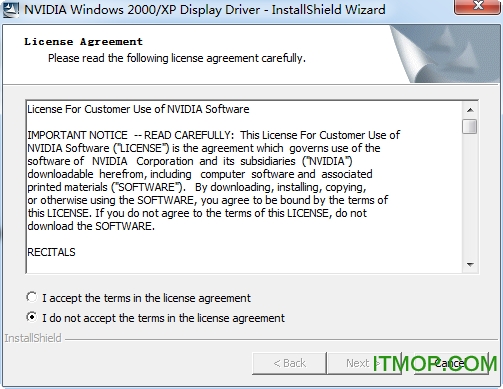Click the Cancel button
Viewport: 503px width, 389px height.
click(x=451, y=363)
